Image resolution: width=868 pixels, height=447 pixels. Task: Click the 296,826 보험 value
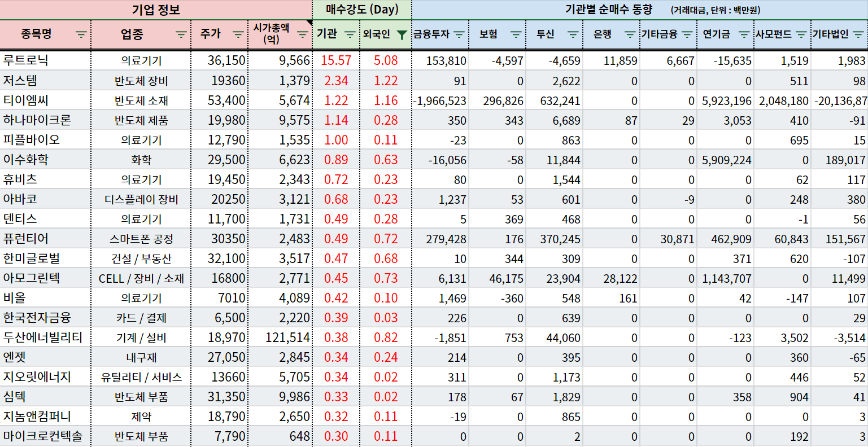(x=503, y=100)
